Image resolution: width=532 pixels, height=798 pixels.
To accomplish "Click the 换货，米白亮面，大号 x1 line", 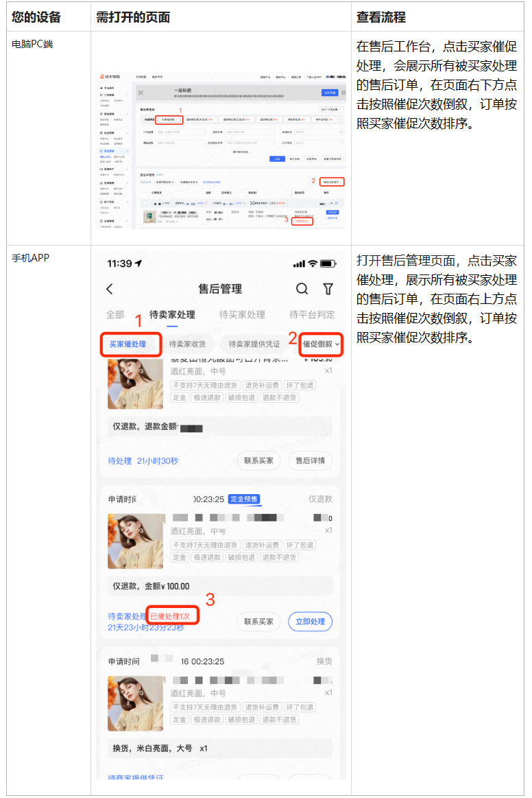I will [160, 748].
